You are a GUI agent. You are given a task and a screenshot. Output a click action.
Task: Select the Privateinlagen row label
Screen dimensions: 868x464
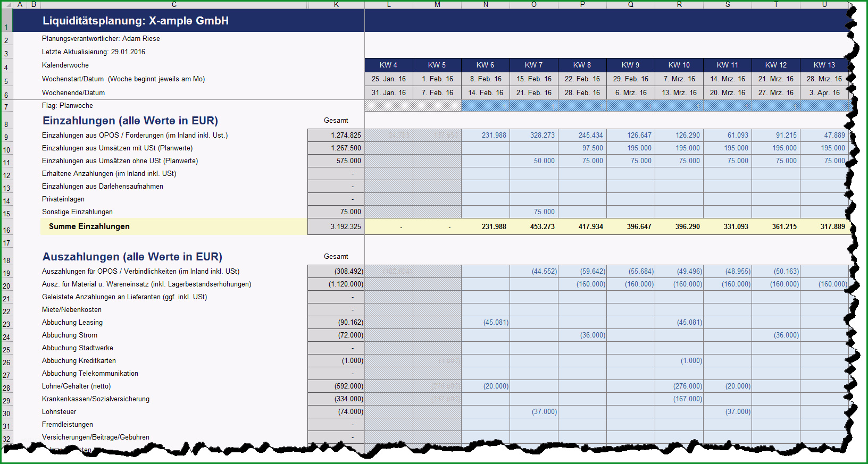click(x=63, y=199)
